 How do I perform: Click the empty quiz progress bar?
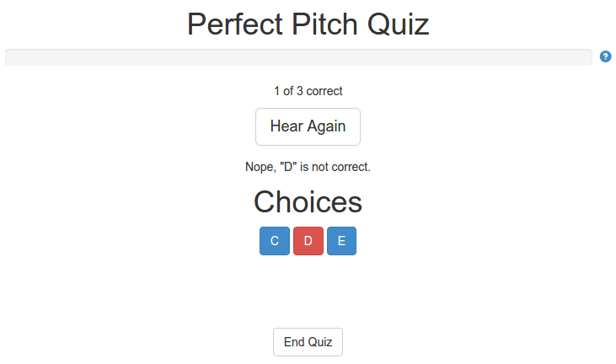click(x=298, y=57)
